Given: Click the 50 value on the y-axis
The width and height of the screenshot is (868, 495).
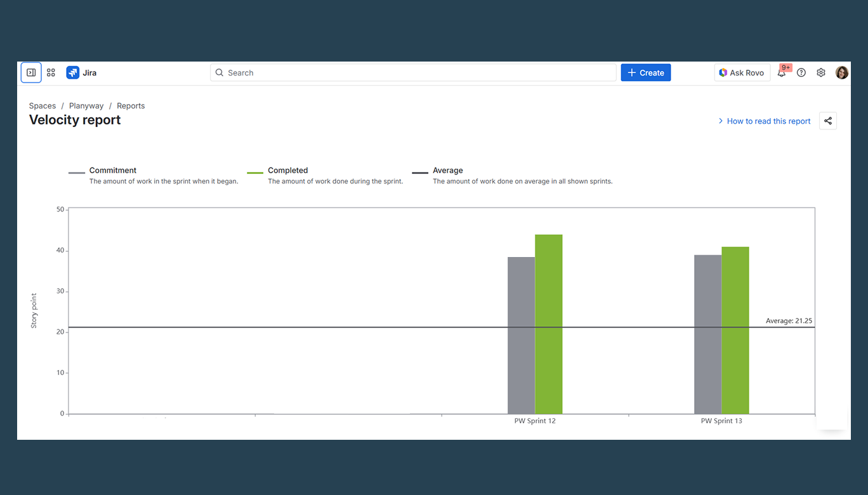Looking at the screenshot, I should 61,209.
